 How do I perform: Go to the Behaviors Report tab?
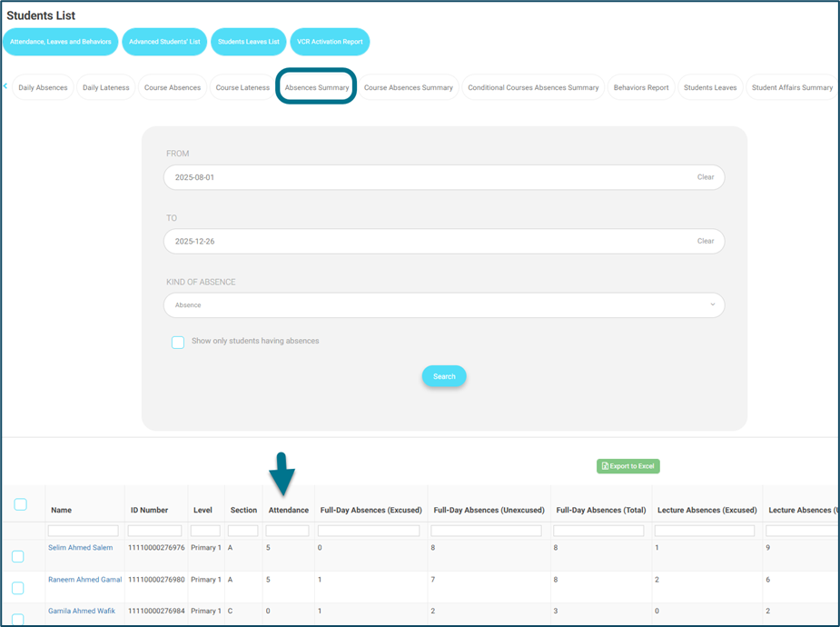tap(640, 88)
